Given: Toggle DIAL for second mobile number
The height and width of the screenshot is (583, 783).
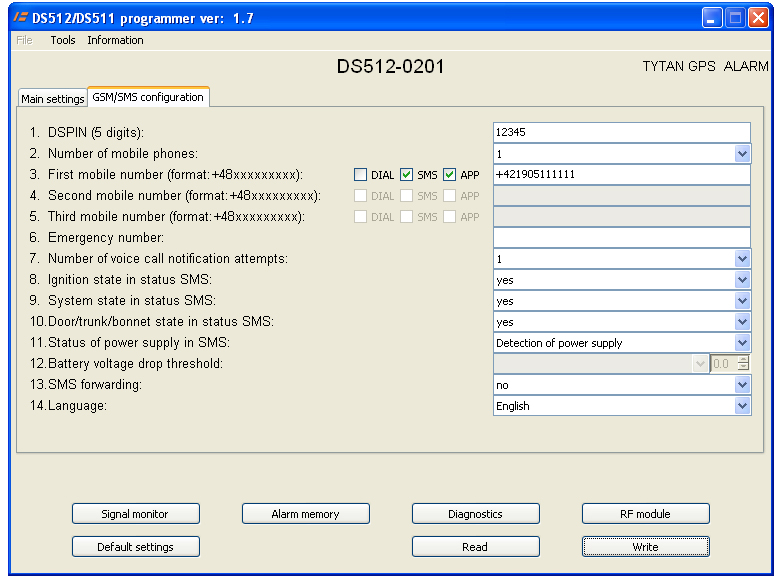Looking at the screenshot, I should pos(360,196).
